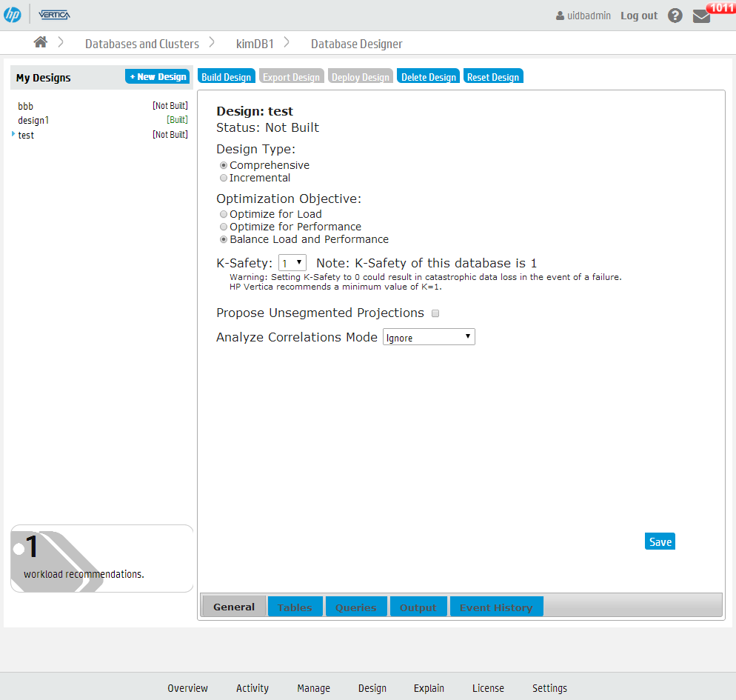Create a design with New Design

pyautogui.click(x=157, y=77)
